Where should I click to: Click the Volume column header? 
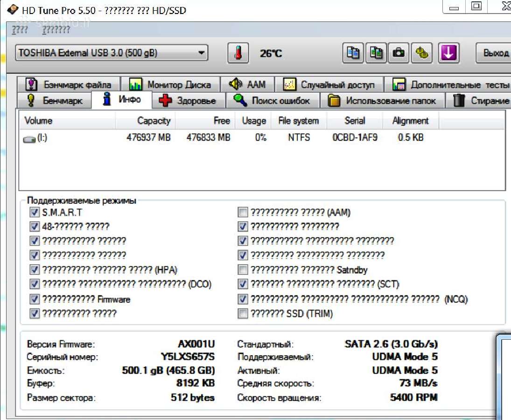(67, 120)
